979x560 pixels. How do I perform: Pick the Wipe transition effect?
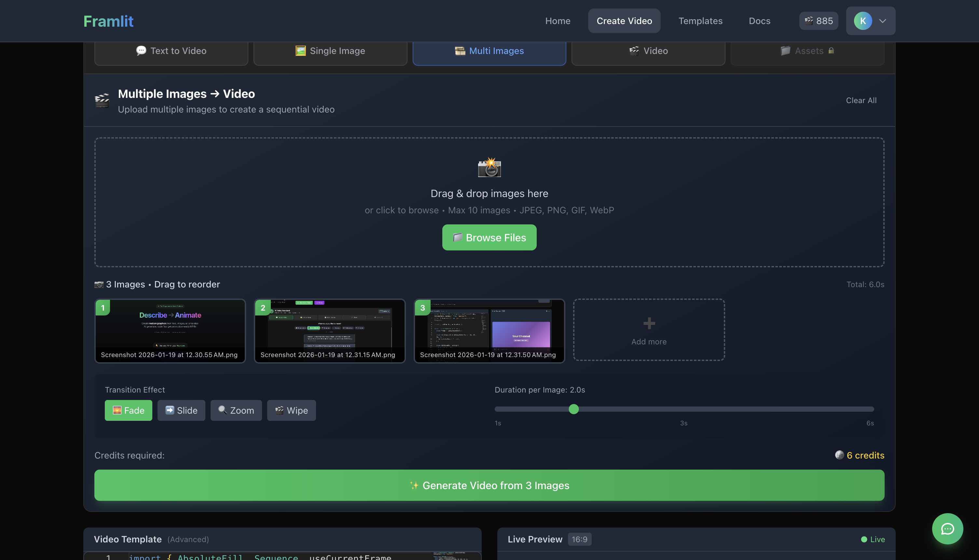click(291, 410)
